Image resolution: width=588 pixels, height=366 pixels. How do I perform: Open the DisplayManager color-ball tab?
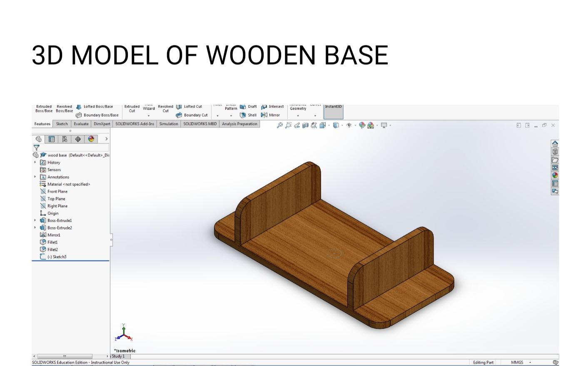pyautogui.click(x=91, y=139)
